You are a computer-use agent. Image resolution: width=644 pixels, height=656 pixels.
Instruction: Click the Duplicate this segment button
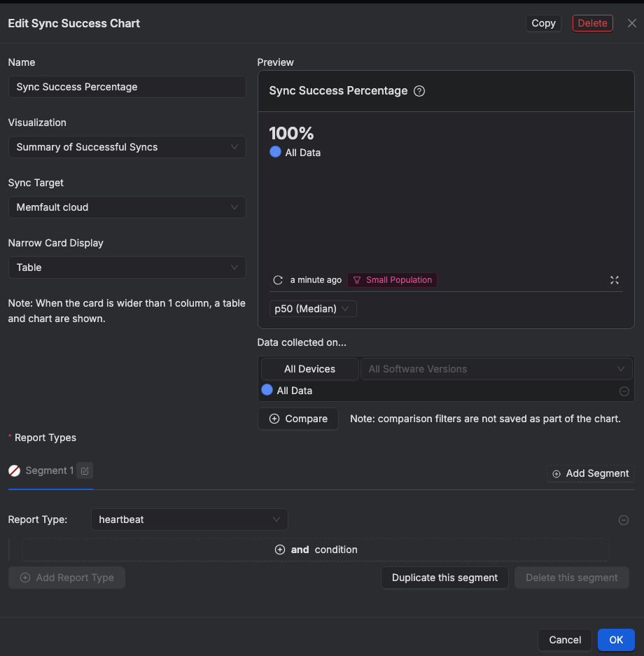(444, 578)
